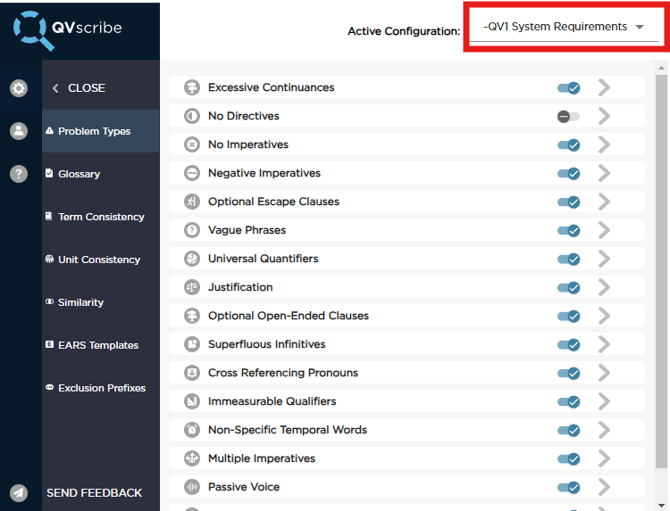Click SEND FEEDBACK
The width and height of the screenshot is (670, 511).
pos(94,493)
